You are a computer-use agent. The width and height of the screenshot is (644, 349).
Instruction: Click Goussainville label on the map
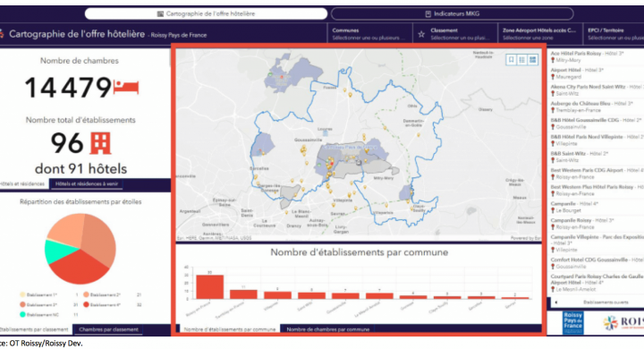click(x=308, y=140)
